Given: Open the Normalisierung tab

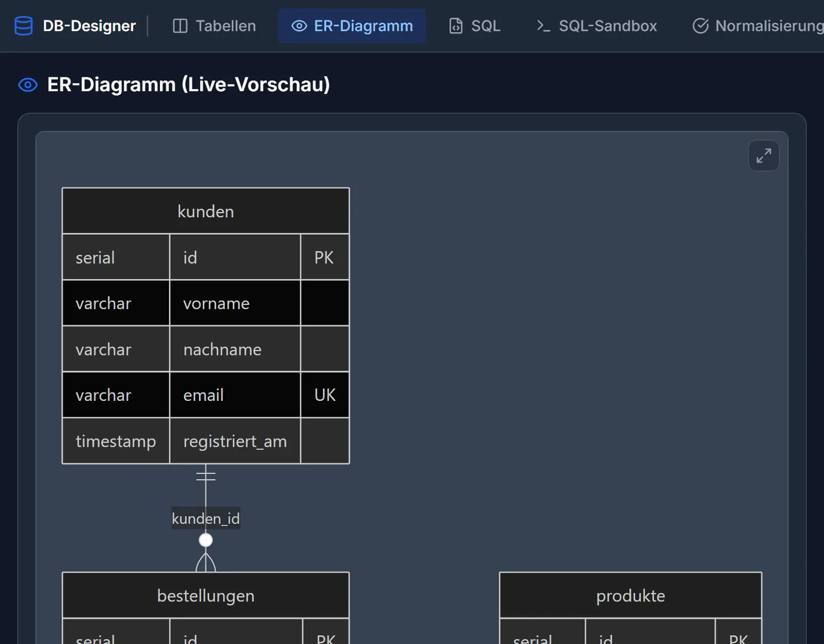Looking at the screenshot, I should pos(759,26).
